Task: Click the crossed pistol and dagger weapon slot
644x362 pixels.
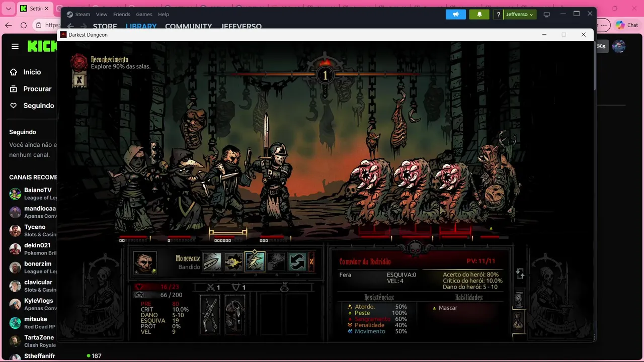Action: (210, 314)
